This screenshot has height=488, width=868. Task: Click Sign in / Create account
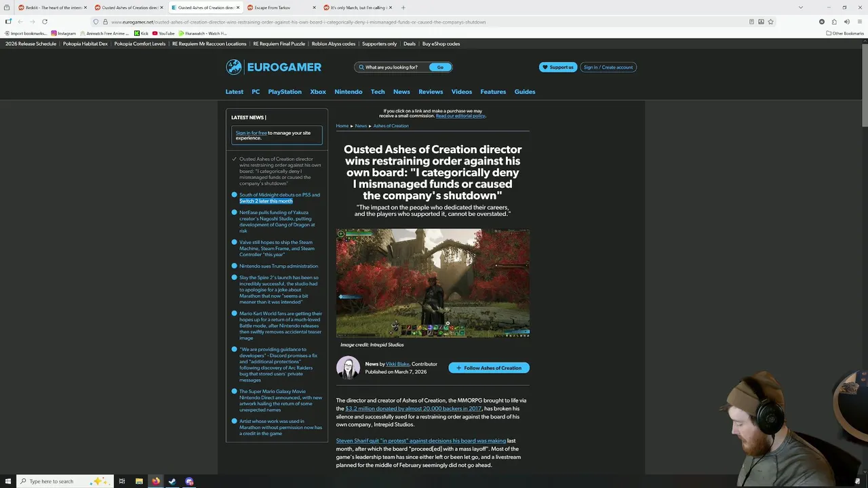coord(608,67)
